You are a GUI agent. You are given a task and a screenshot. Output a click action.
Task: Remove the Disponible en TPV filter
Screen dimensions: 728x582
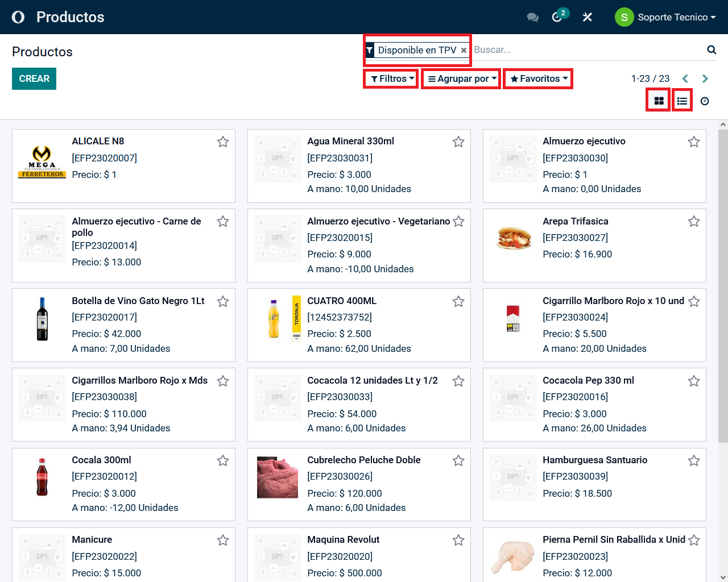point(464,50)
